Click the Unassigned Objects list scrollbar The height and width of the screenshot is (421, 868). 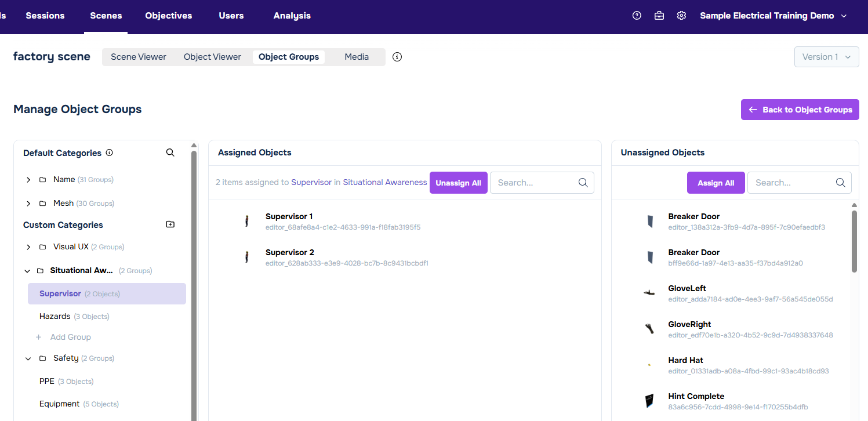pyautogui.click(x=854, y=241)
